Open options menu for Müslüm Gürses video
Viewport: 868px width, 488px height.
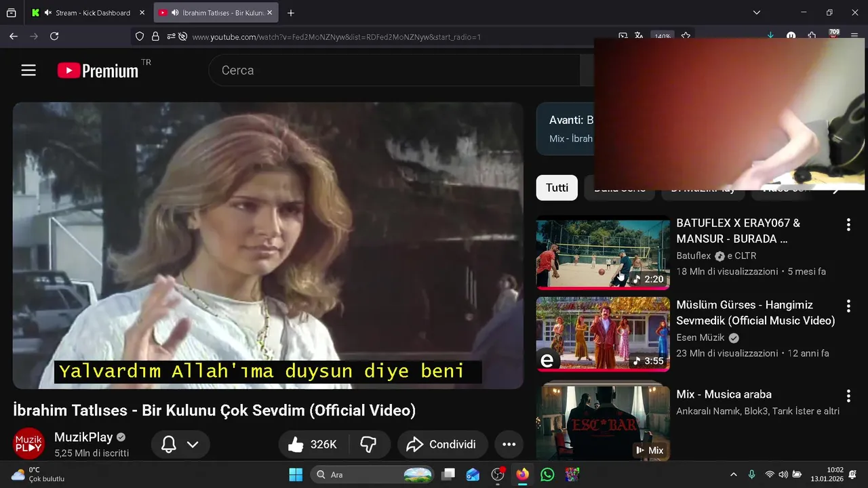(x=848, y=306)
